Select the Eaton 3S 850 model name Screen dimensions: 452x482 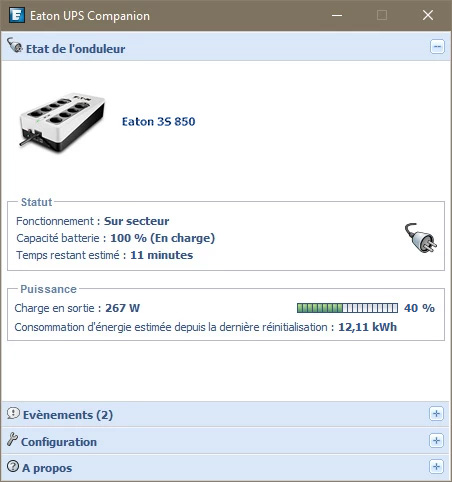click(159, 122)
